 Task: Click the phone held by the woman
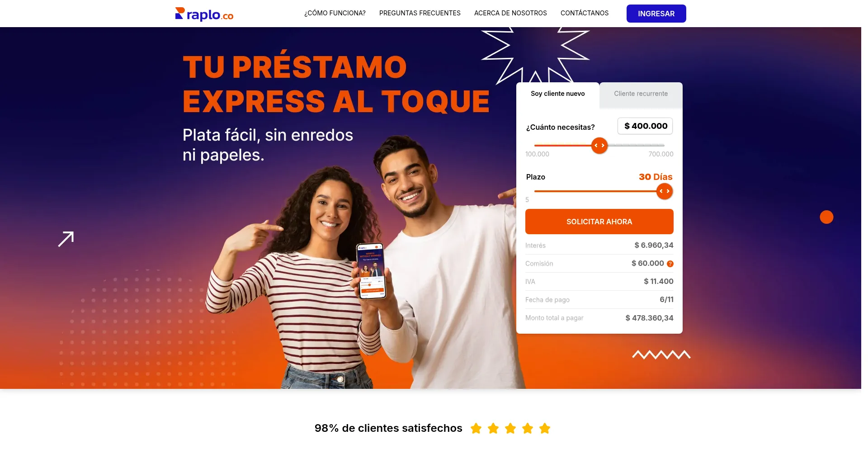tap(371, 271)
